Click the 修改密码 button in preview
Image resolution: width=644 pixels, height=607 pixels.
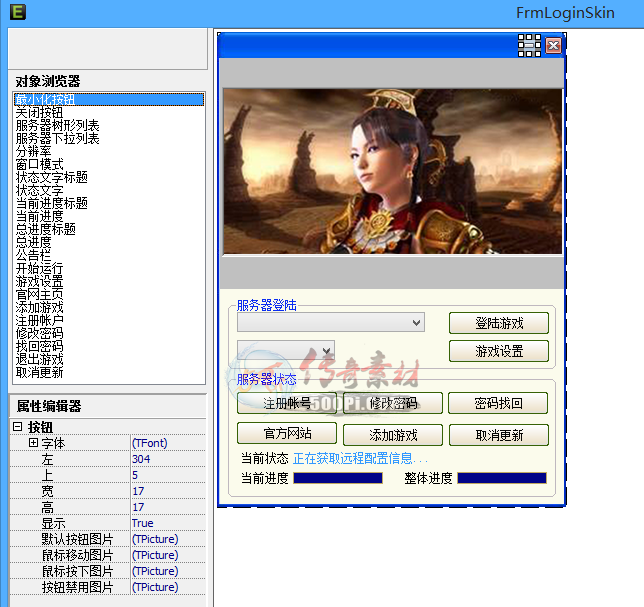click(393, 403)
